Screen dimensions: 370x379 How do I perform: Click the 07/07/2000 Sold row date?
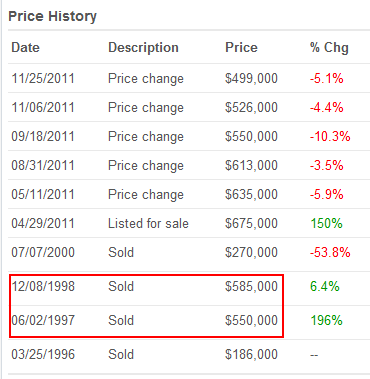click(43, 253)
